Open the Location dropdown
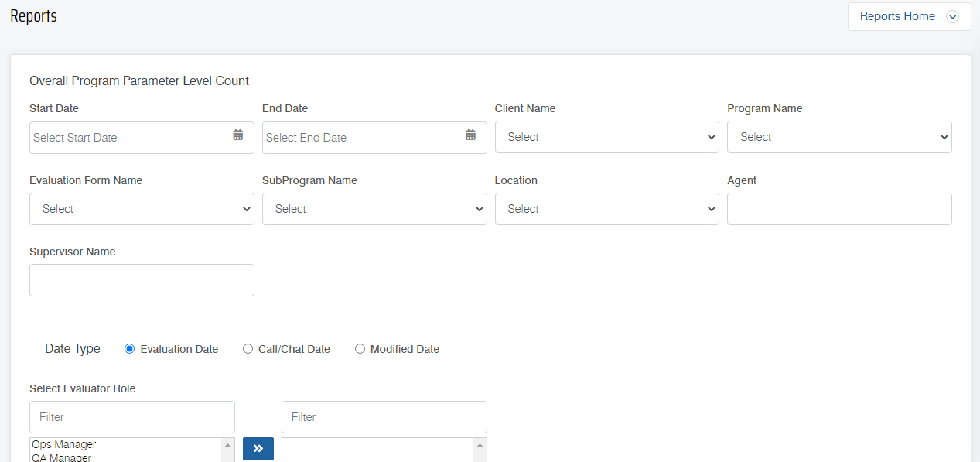This screenshot has width=980, height=462. (x=607, y=209)
